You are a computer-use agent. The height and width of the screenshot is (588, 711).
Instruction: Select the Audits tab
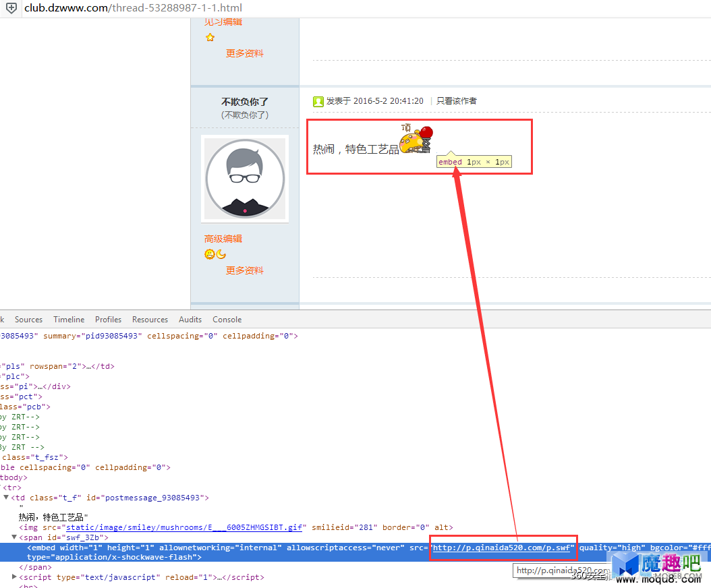(x=190, y=319)
